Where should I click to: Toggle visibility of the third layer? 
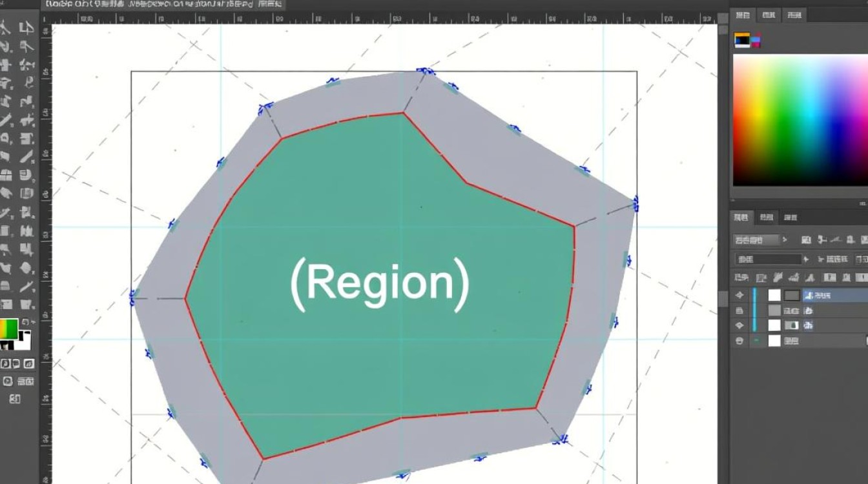pyautogui.click(x=739, y=326)
